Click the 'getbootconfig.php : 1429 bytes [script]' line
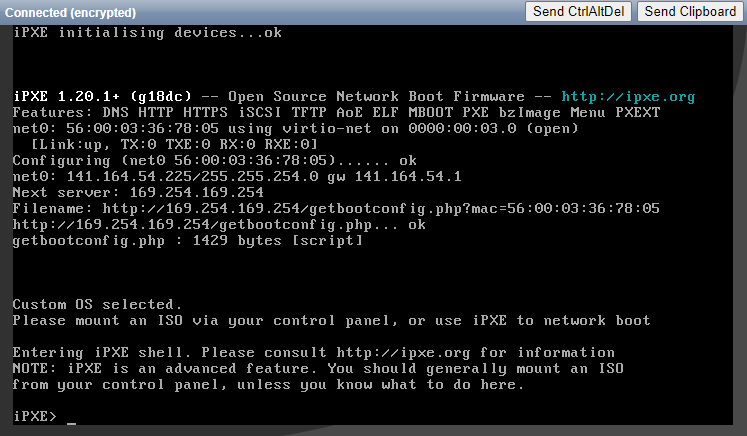747x436 pixels. tap(188, 241)
